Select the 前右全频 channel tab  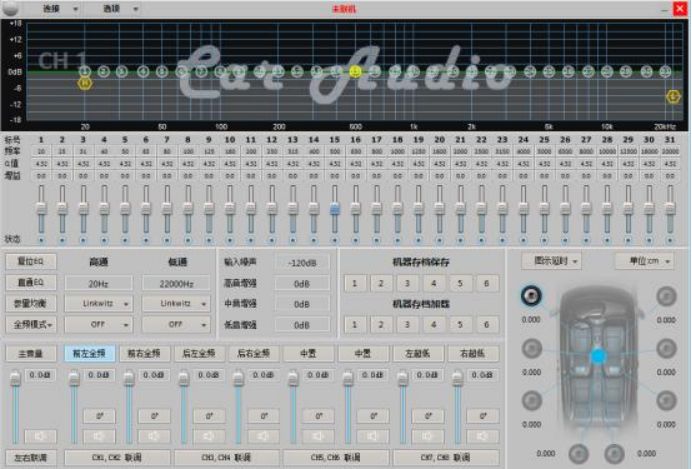(144, 353)
